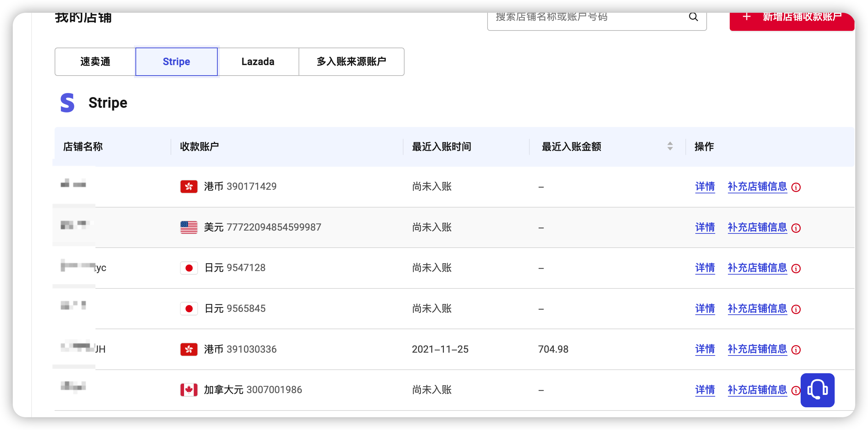The image size is (868, 430).
Task: Click the info icon on 港币 391030336 row
Action: click(x=796, y=350)
